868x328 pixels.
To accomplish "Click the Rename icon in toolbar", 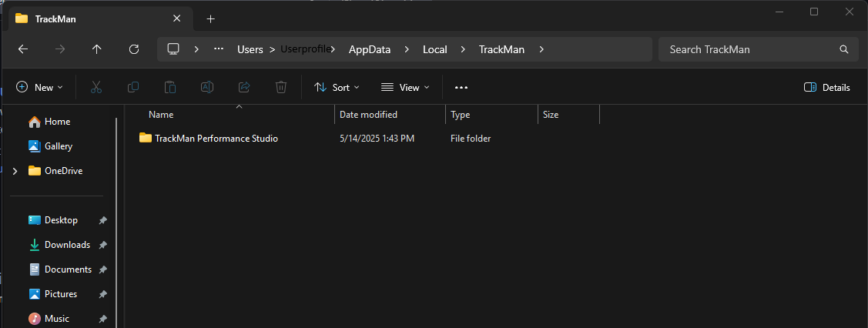I will point(207,87).
